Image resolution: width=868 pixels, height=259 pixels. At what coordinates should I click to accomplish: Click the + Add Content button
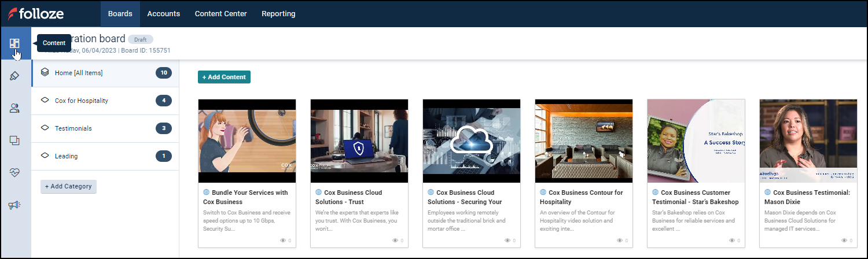click(224, 77)
